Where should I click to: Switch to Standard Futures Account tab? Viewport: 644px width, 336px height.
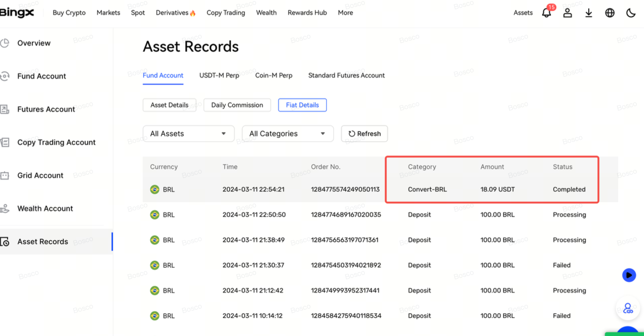point(346,75)
